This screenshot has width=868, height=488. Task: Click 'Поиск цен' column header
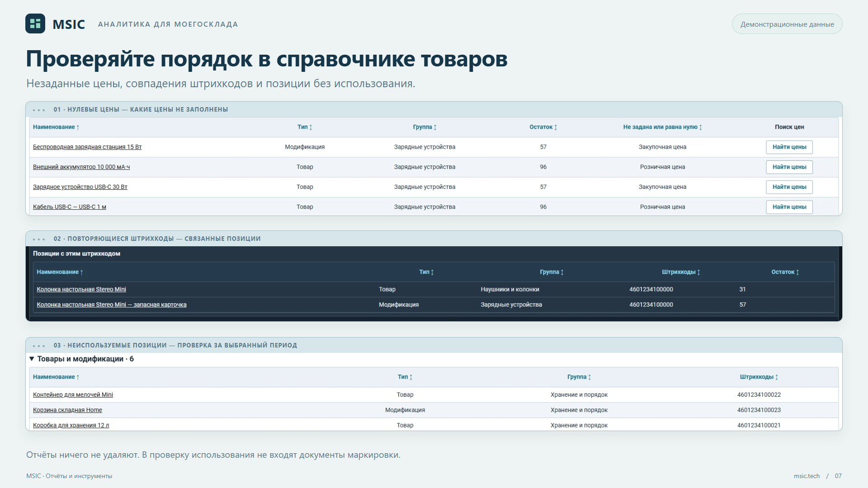[x=789, y=127]
